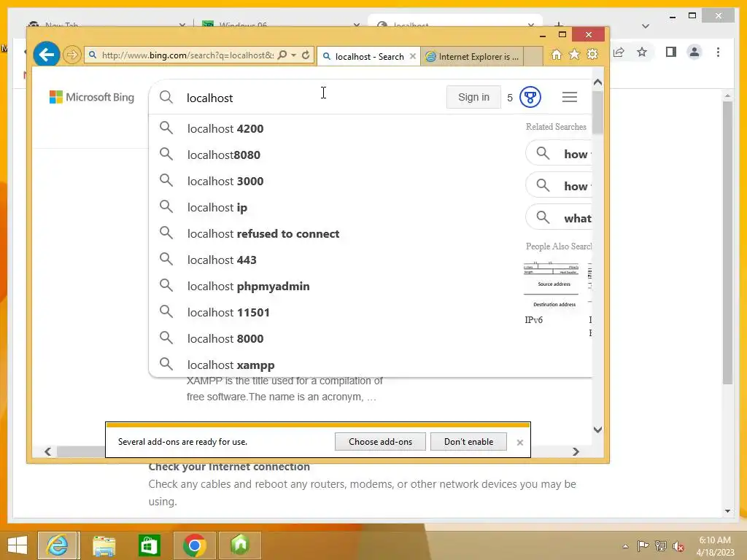Open Internet Explorer tools gear
The height and width of the screenshot is (560, 747).
tap(592, 55)
